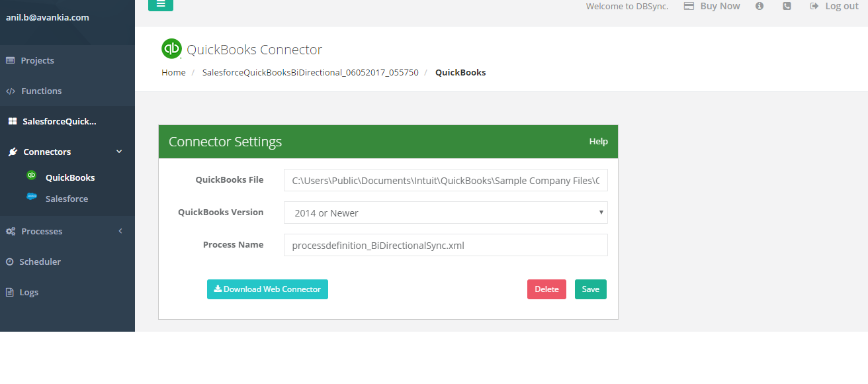
Task: Click the green QuickBooks icon in sidebar
Action: click(x=31, y=176)
